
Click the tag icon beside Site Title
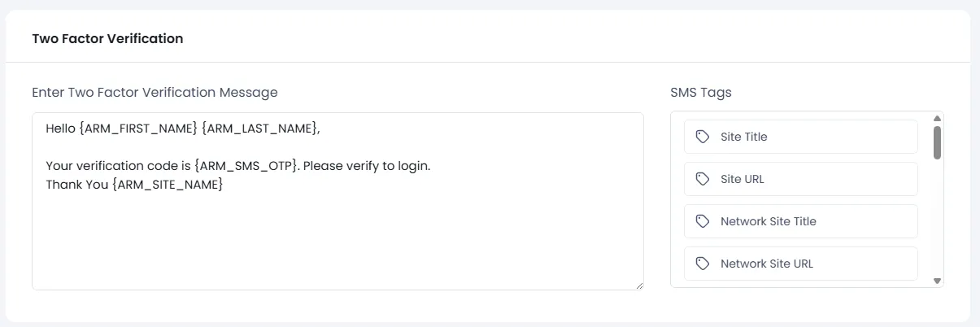click(x=703, y=137)
